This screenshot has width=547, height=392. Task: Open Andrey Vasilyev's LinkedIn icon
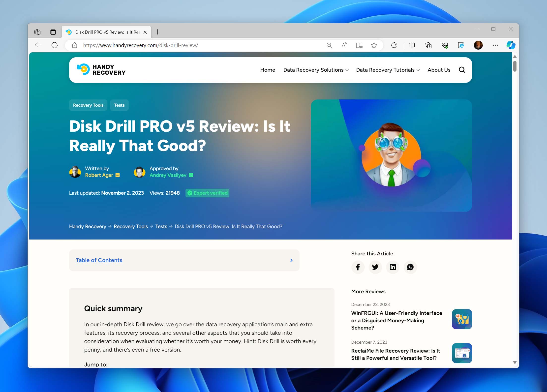pyautogui.click(x=191, y=175)
